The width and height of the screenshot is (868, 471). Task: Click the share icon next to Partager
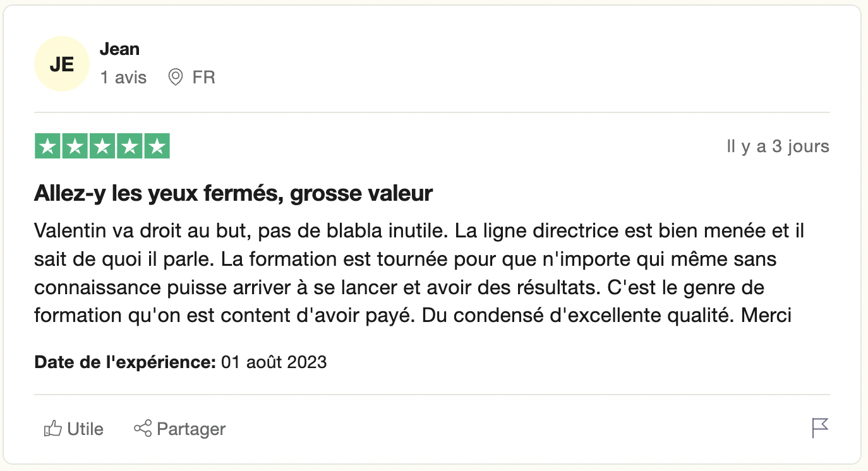pyautogui.click(x=143, y=429)
